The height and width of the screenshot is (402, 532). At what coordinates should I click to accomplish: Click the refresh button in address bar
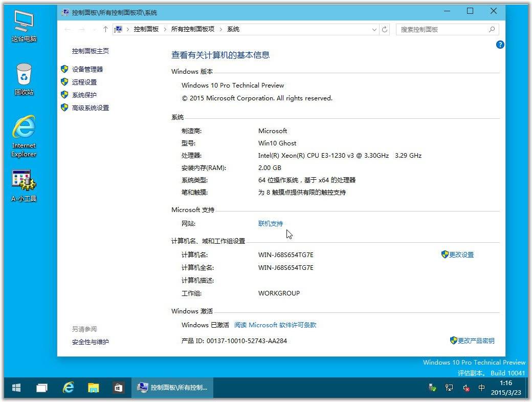384,30
